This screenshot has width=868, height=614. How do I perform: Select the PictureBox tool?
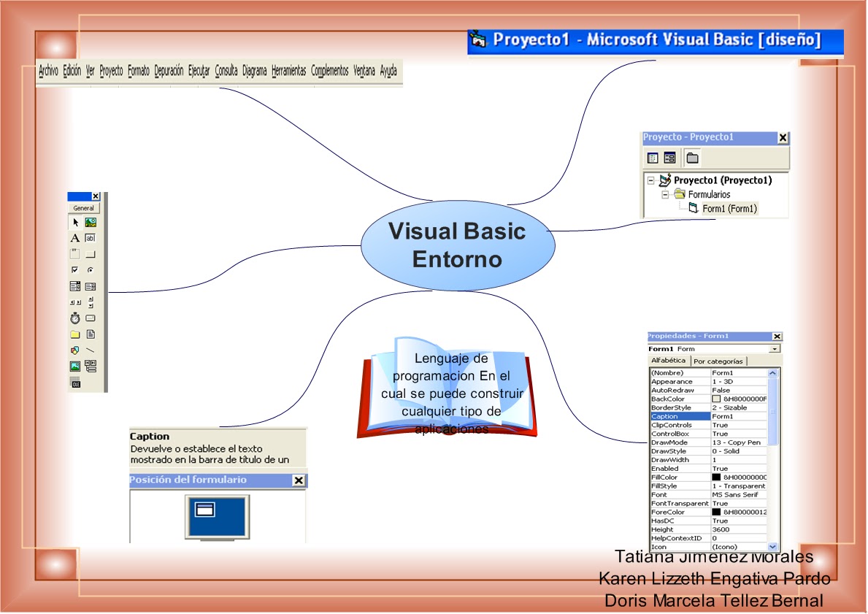(x=91, y=222)
